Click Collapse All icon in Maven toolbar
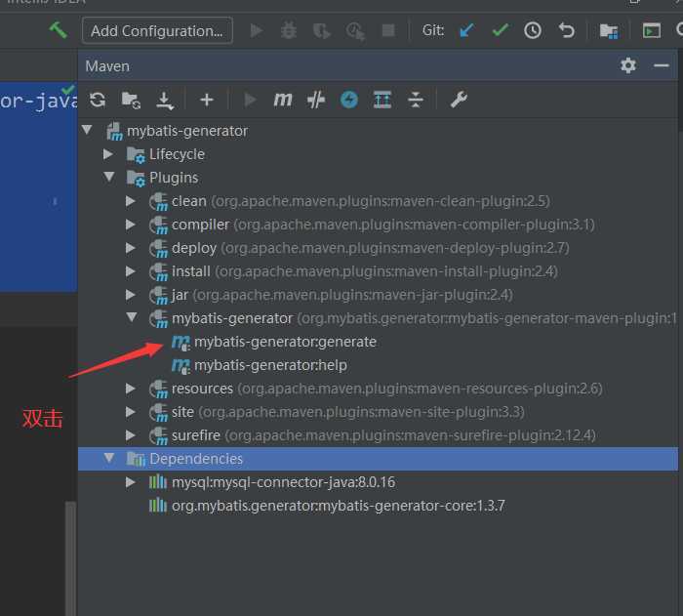This screenshot has width=683, height=616. pos(415,100)
